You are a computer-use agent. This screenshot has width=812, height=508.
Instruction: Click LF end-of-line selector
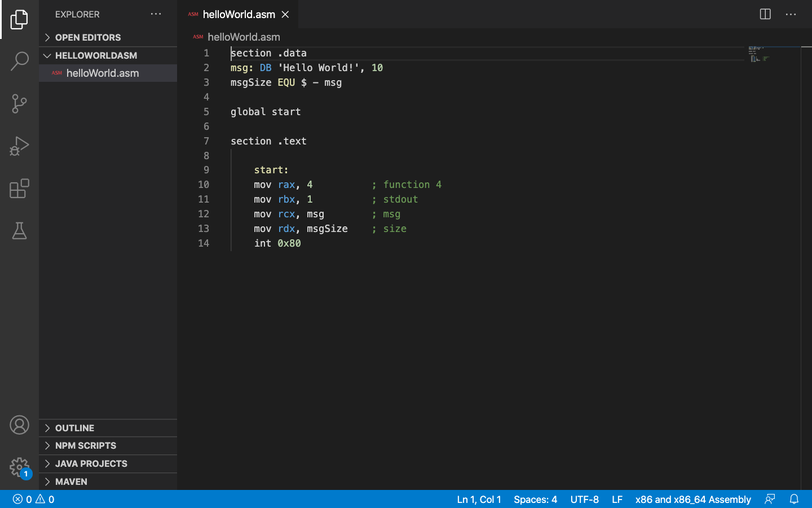[x=617, y=499]
